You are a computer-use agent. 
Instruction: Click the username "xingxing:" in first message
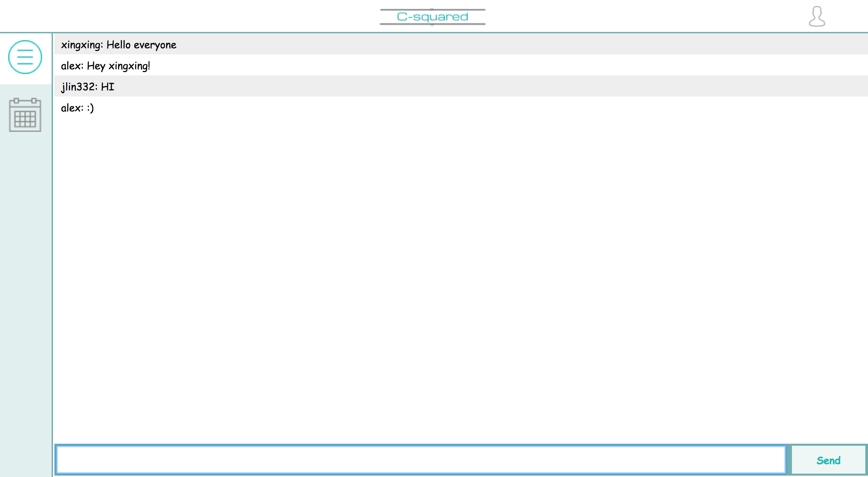coord(82,45)
